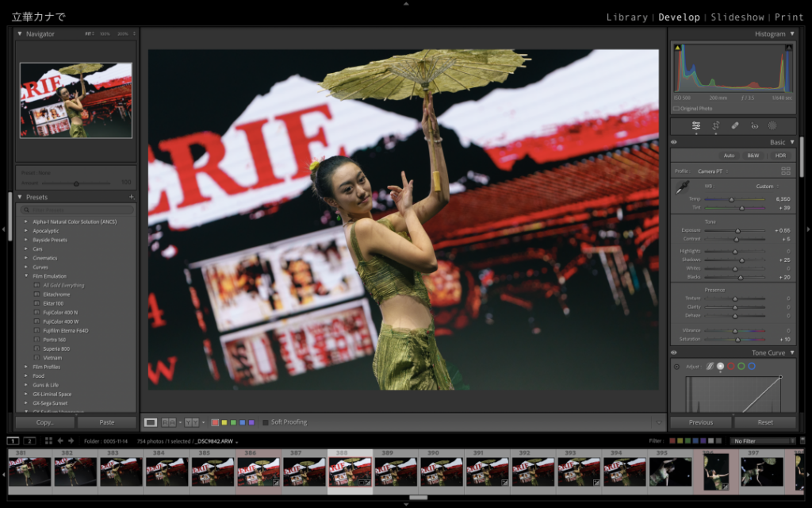This screenshot has width=812, height=508.
Task: Switch to Loupe view in toolbar
Action: click(150, 422)
